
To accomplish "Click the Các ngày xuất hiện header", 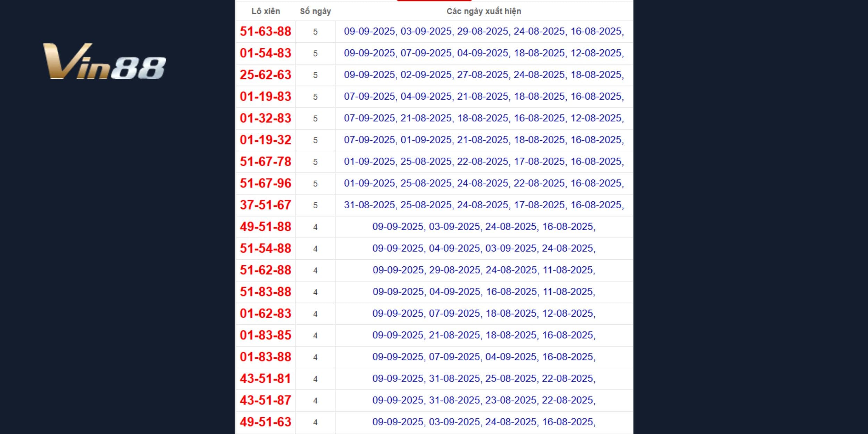I will (x=484, y=11).
